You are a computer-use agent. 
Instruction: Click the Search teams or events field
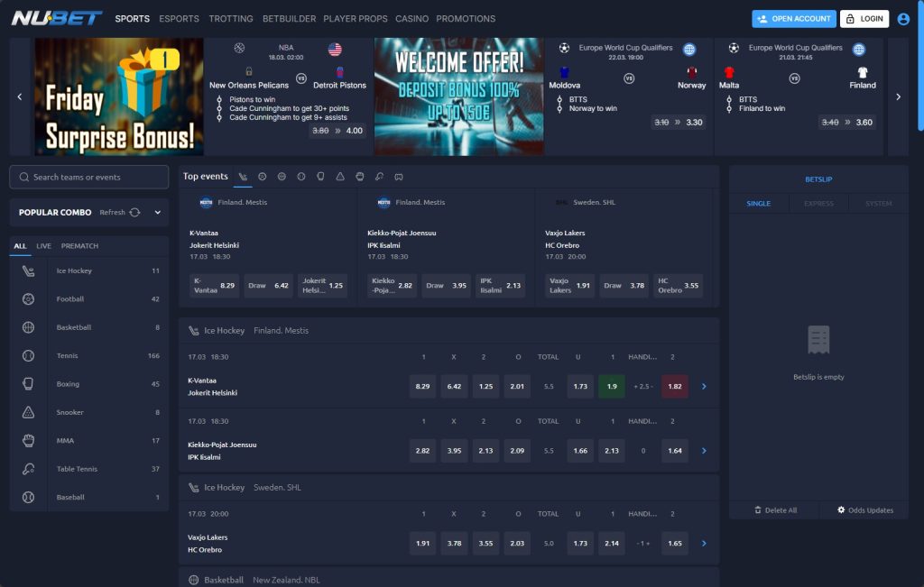[x=89, y=178]
